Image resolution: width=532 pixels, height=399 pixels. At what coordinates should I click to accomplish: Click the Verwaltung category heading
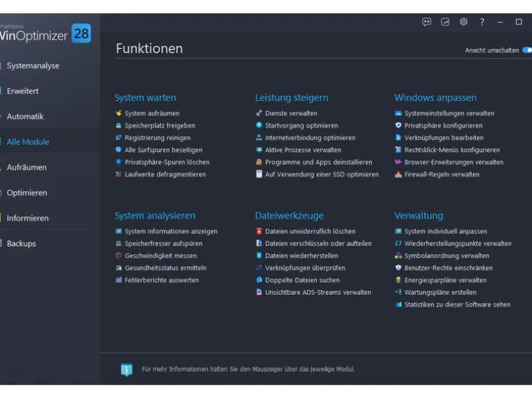[x=418, y=215]
